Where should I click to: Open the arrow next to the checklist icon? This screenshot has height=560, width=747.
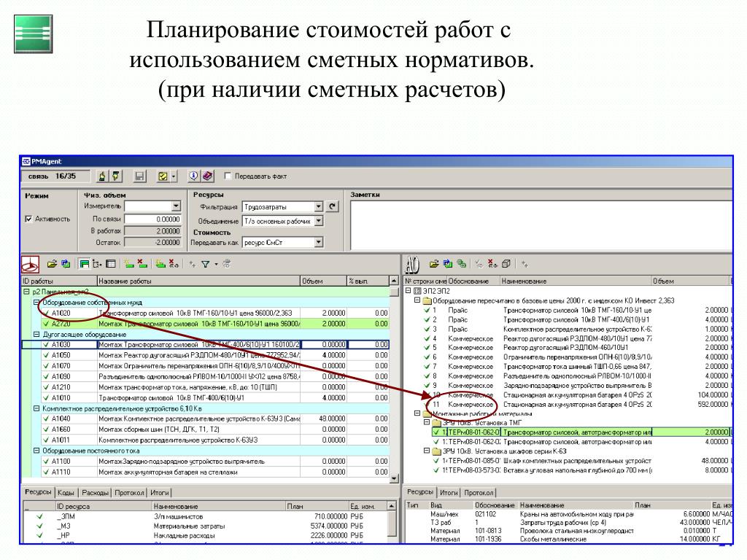pyautogui.click(x=174, y=176)
